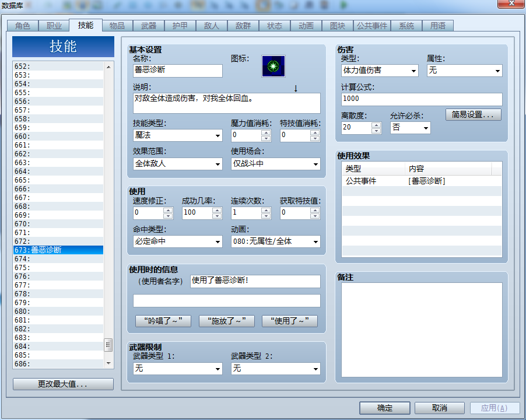Image resolution: width=526 pixels, height=420 pixels.
Task: Switch to the 物品 tab
Action: pyautogui.click(x=117, y=26)
